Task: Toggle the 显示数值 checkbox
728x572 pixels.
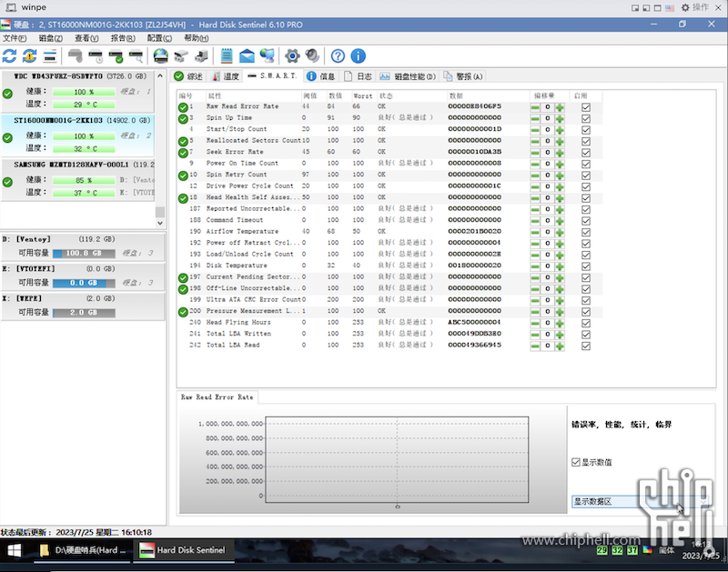Action: 576,462
